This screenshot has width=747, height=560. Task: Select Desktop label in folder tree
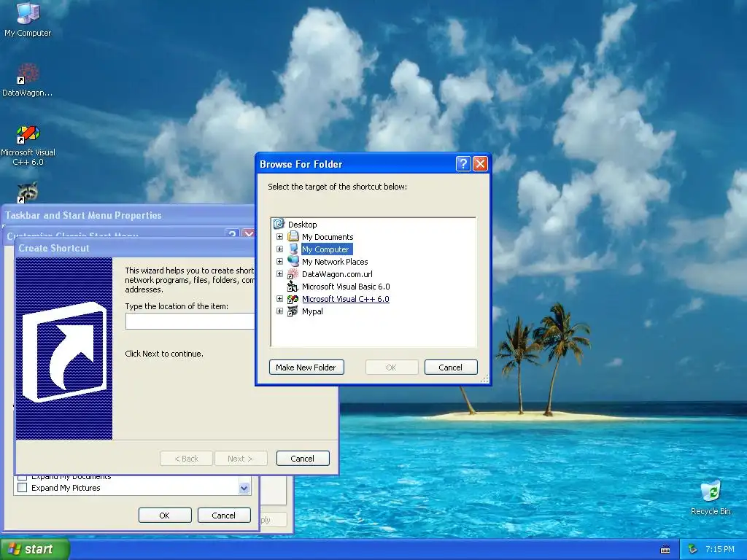302,225
